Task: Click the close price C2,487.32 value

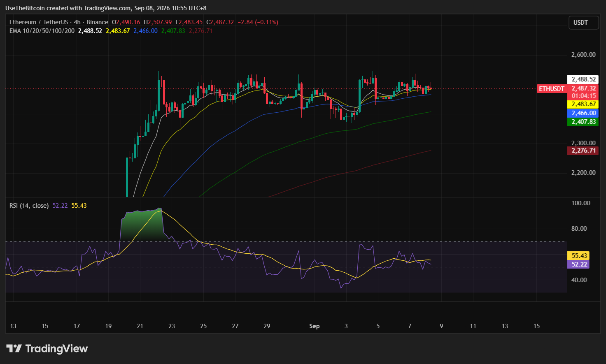Action: point(220,22)
